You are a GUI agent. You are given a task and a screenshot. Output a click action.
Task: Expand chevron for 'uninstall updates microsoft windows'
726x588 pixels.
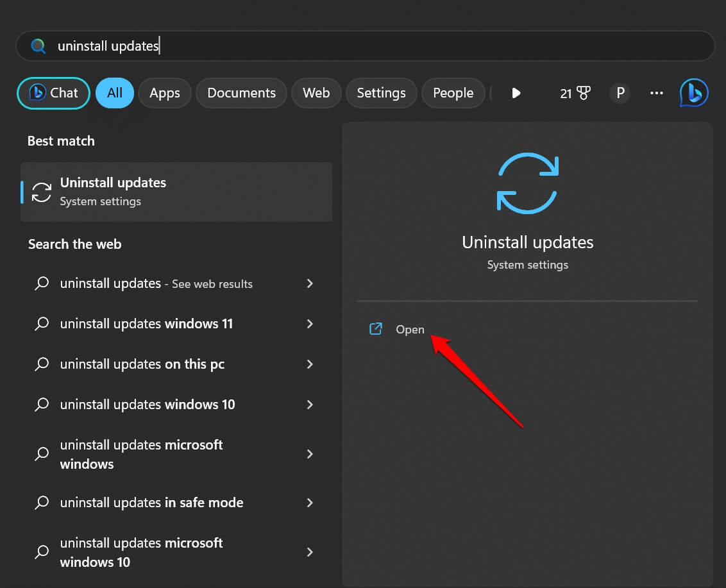[310, 454]
